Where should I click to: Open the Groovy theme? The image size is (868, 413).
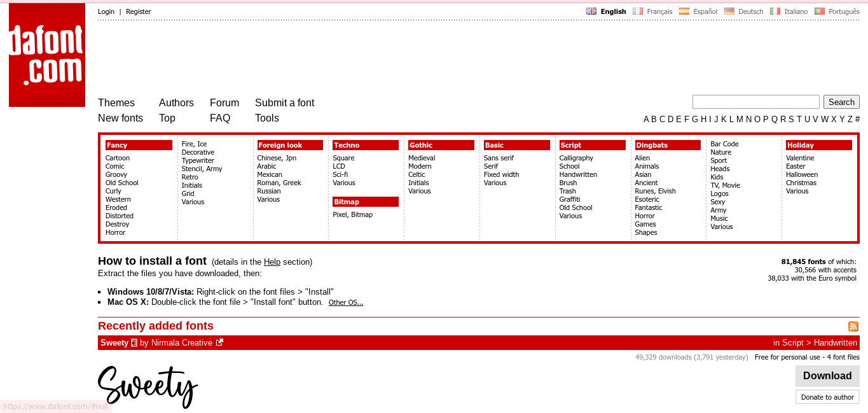point(116,174)
